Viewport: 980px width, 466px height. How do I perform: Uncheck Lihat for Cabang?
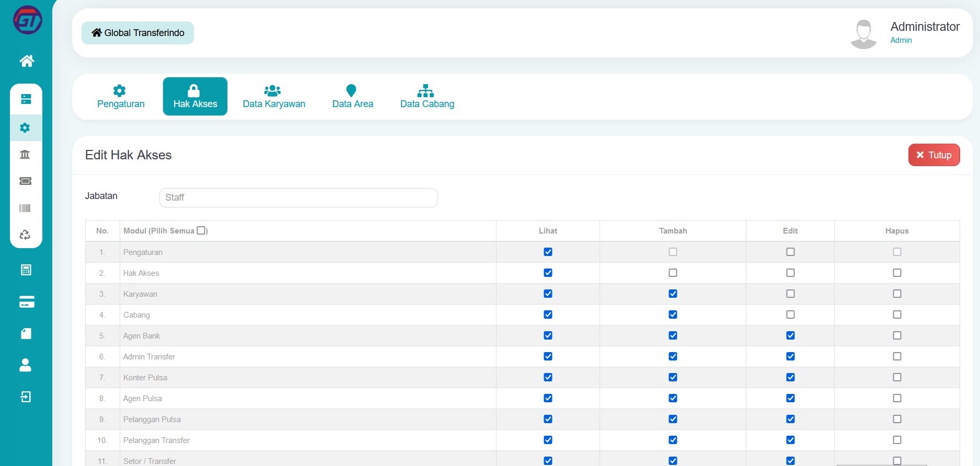point(548,314)
